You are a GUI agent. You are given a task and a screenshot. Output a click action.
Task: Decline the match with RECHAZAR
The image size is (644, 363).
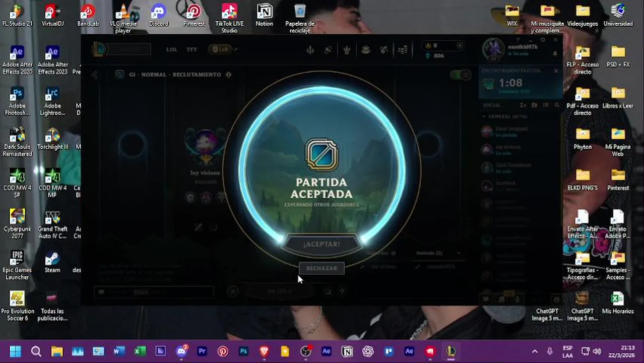pyautogui.click(x=321, y=268)
